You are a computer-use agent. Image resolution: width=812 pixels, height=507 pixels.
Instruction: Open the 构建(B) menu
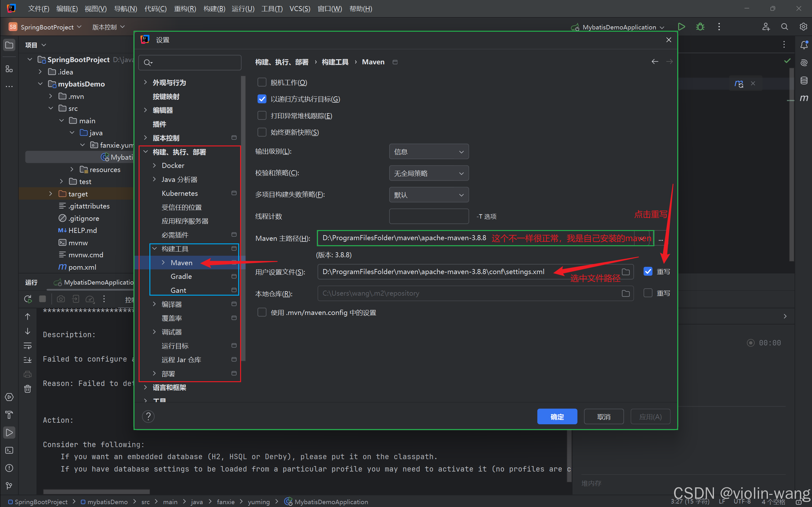tap(214, 9)
